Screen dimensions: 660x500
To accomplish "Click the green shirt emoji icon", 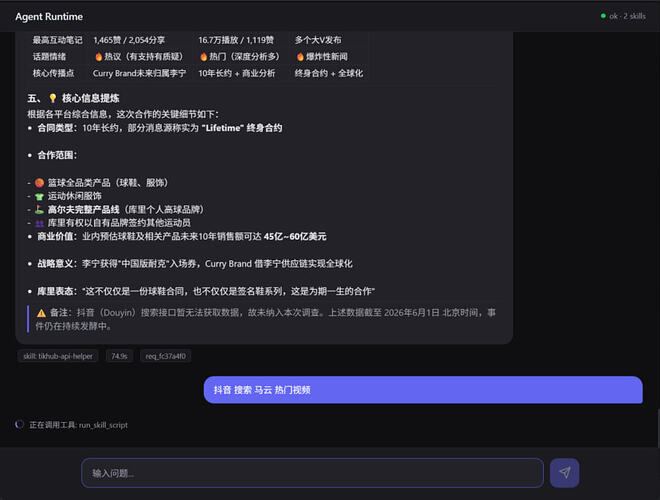I will click(40, 196).
